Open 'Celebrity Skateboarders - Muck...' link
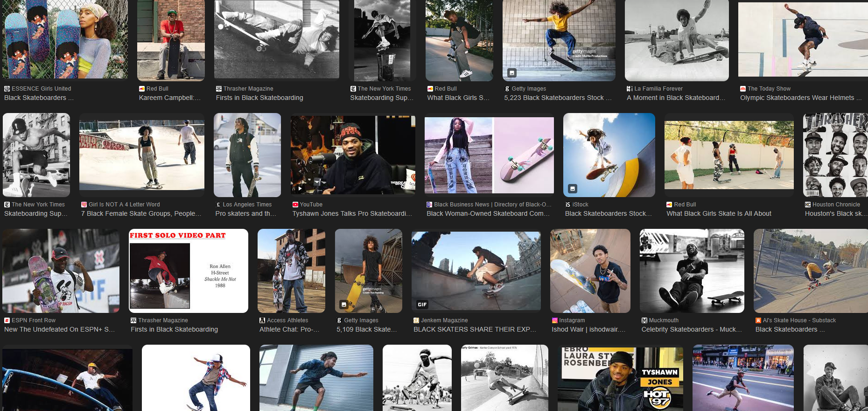The image size is (868, 411). [692, 329]
